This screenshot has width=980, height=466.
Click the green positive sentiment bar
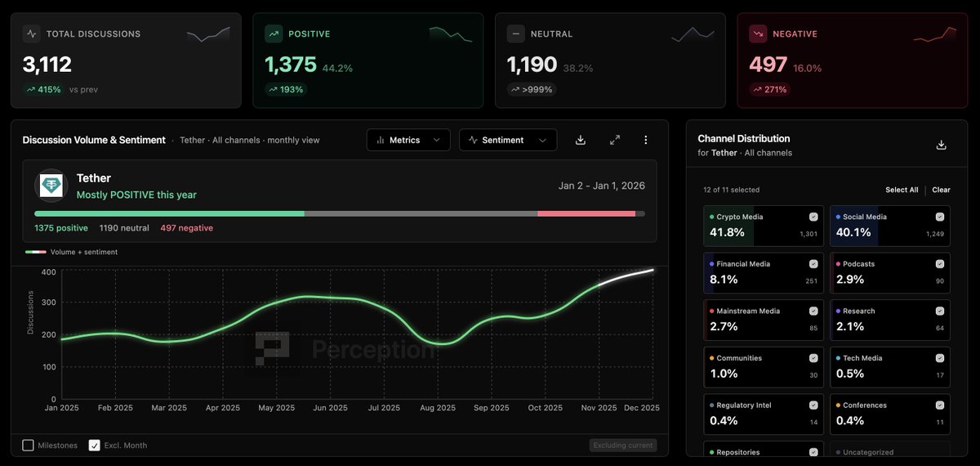(x=169, y=213)
